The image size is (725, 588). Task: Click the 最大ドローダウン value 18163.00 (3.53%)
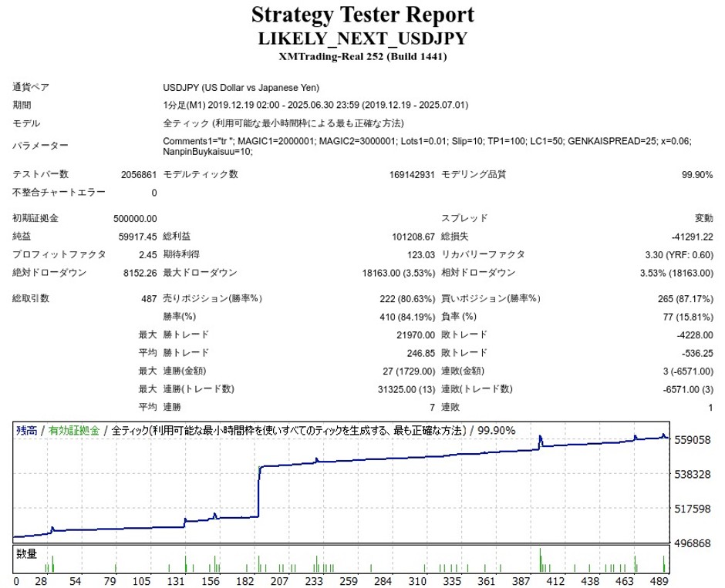399,273
